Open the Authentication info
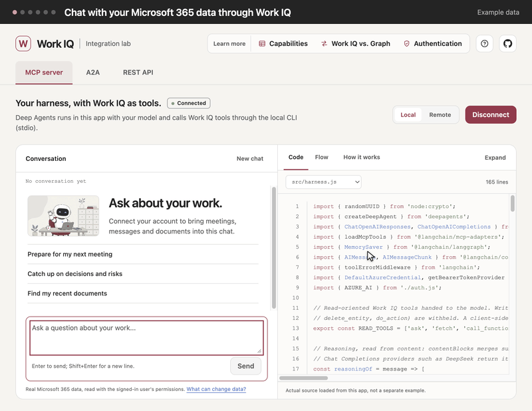Viewport: 532px width, 411px height. [x=433, y=43]
